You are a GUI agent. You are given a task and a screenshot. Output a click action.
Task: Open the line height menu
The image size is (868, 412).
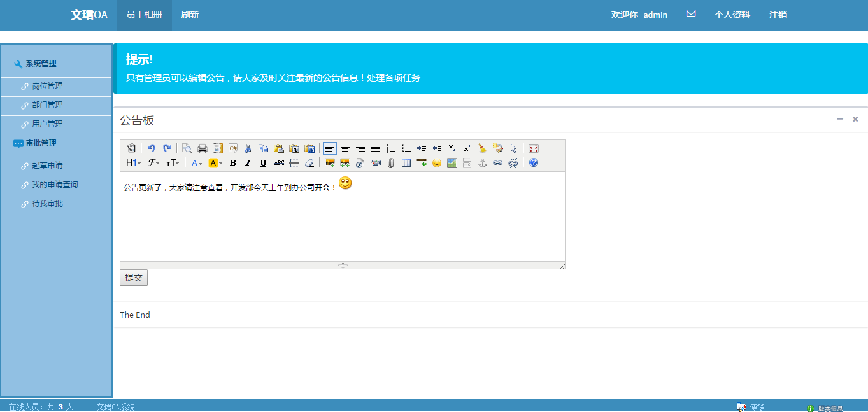294,163
